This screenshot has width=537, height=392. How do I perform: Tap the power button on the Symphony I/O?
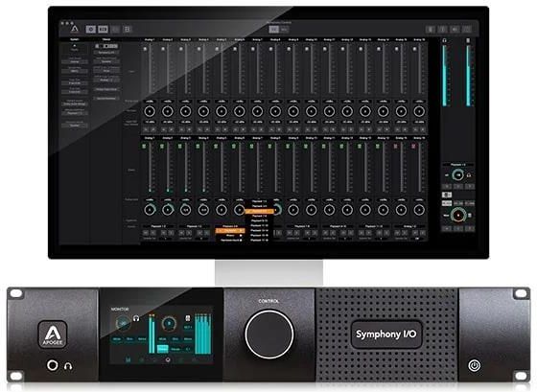click(475, 365)
